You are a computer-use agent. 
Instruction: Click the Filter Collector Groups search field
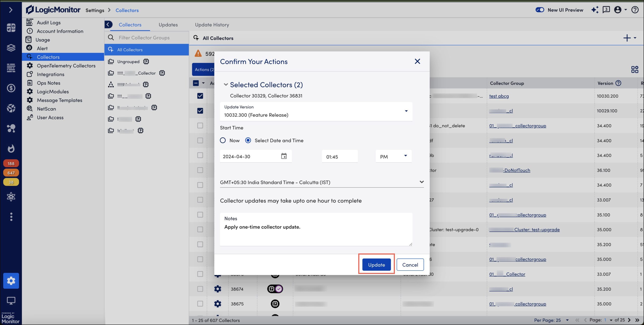point(147,38)
